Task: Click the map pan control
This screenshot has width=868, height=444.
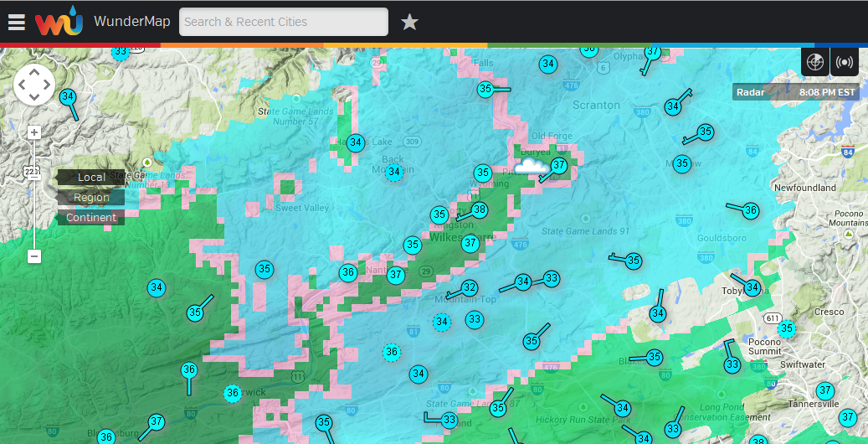Action: click(x=34, y=85)
